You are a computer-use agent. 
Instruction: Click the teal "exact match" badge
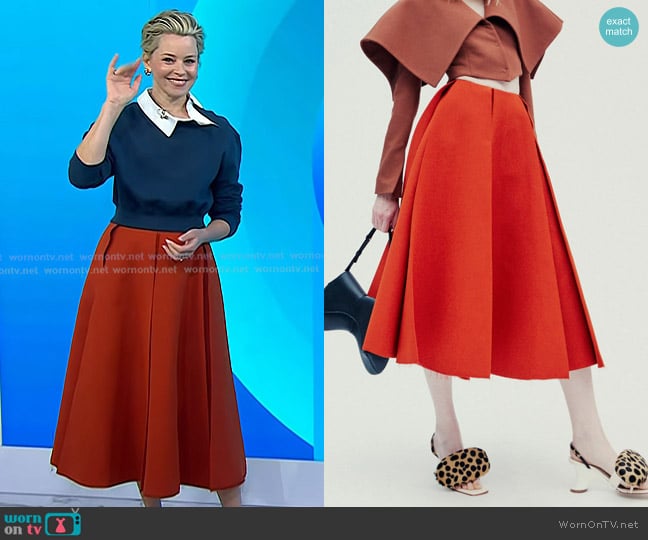pos(619,26)
